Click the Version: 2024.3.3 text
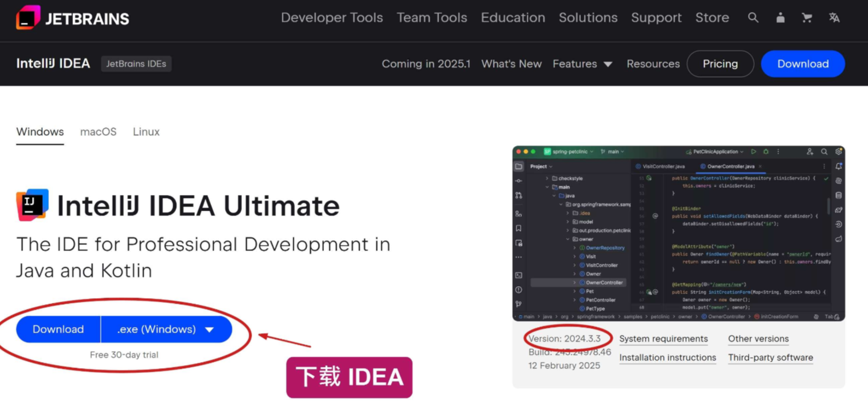The image size is (868, 405). pos(565,339)
